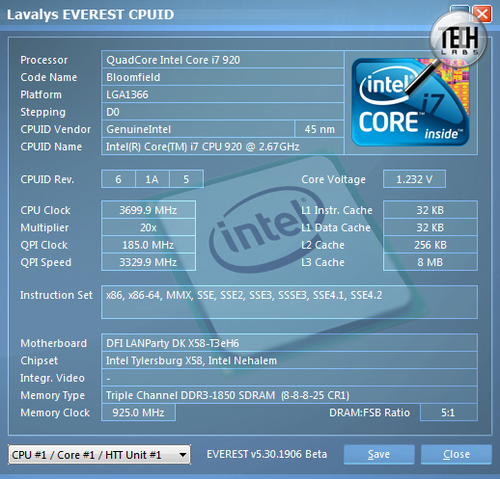Click the CPUID Vendor value GenuineIntel
Image resolution: width=500 pixels, height=479 pixels.
click(198, 129)
